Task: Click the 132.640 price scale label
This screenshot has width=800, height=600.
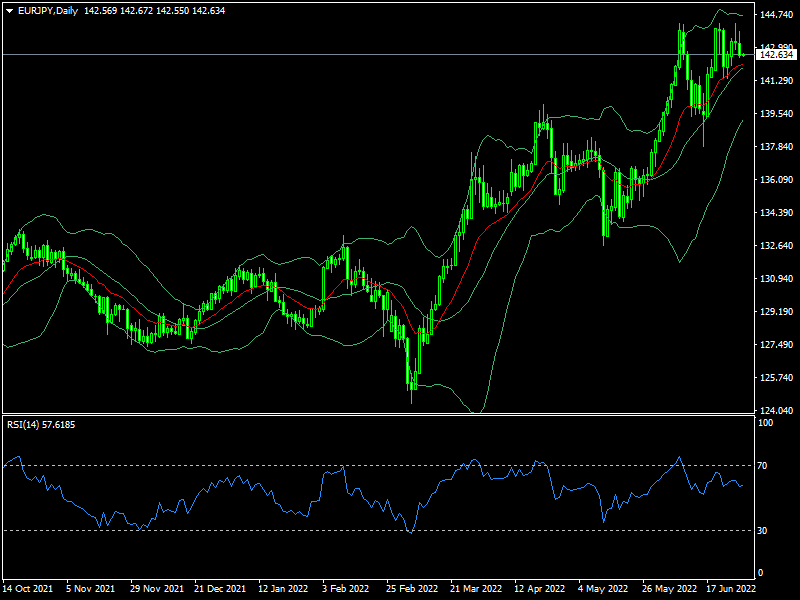Action: click(776, 246)
